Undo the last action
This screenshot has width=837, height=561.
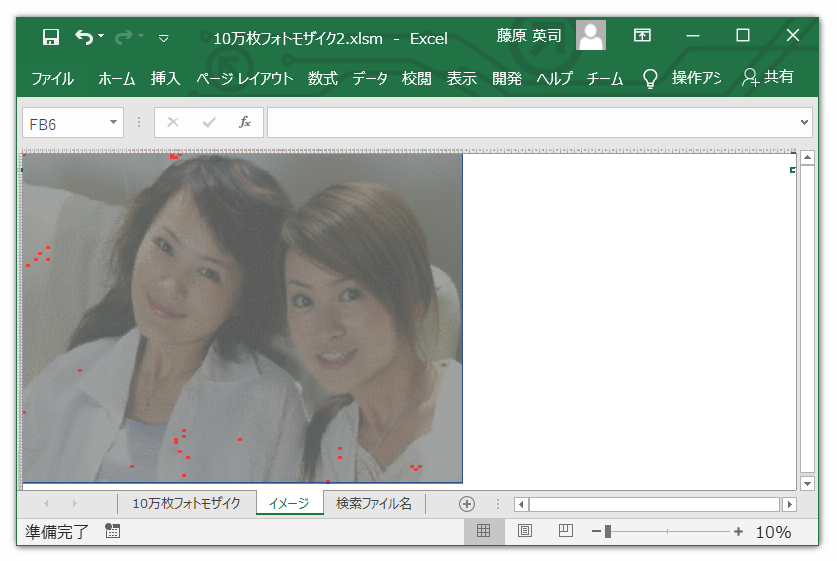84,37
